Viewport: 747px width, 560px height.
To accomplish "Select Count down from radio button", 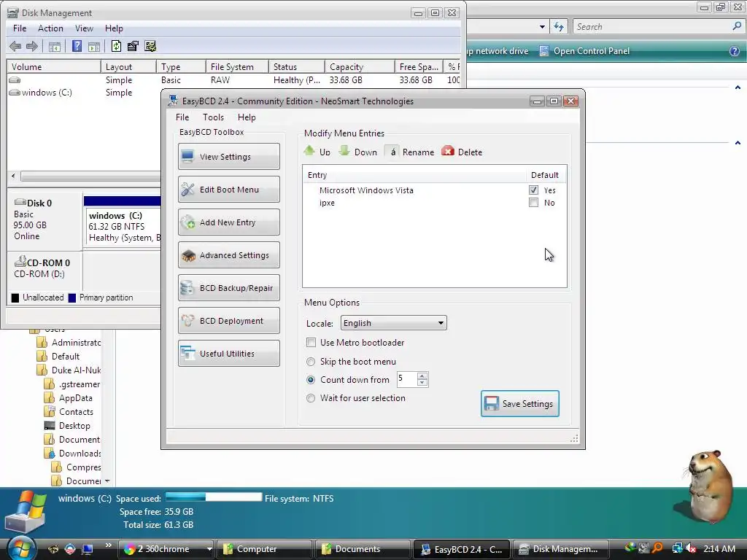I will point(311,380).
